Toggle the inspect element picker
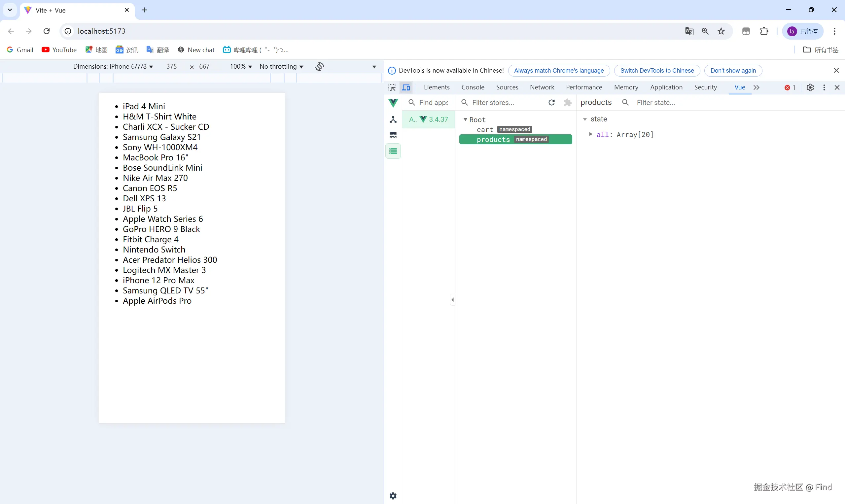 click(392, 87)
